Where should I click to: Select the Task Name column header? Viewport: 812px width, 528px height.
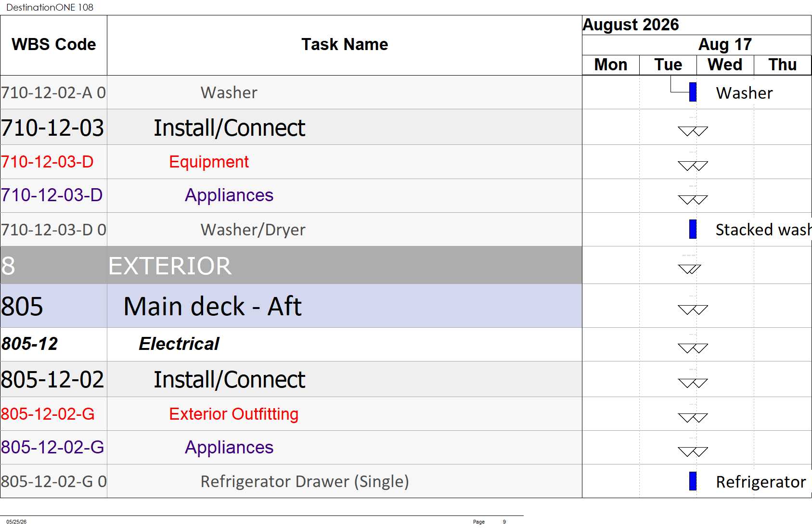(345, 45)
